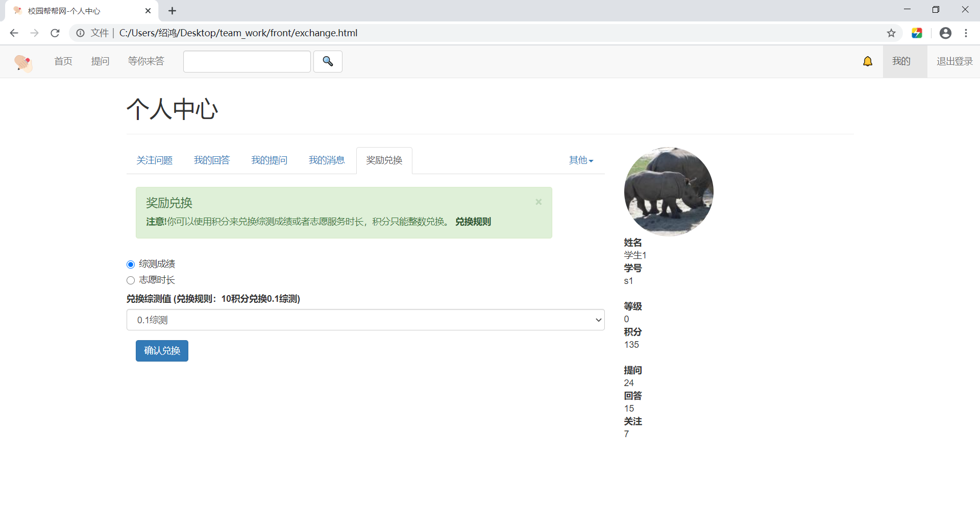Click the student ID value s1
The image size is (980, 526).
[x=628, y=281]
